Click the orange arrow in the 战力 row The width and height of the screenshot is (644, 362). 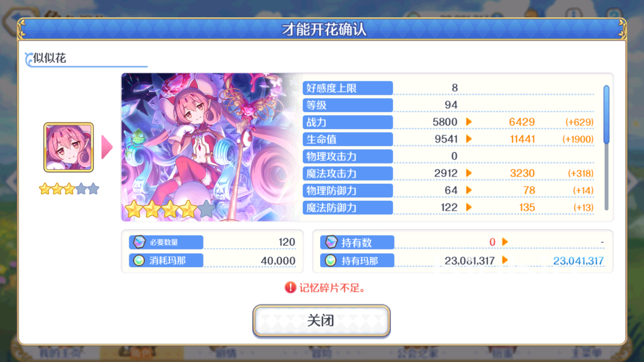469,122
